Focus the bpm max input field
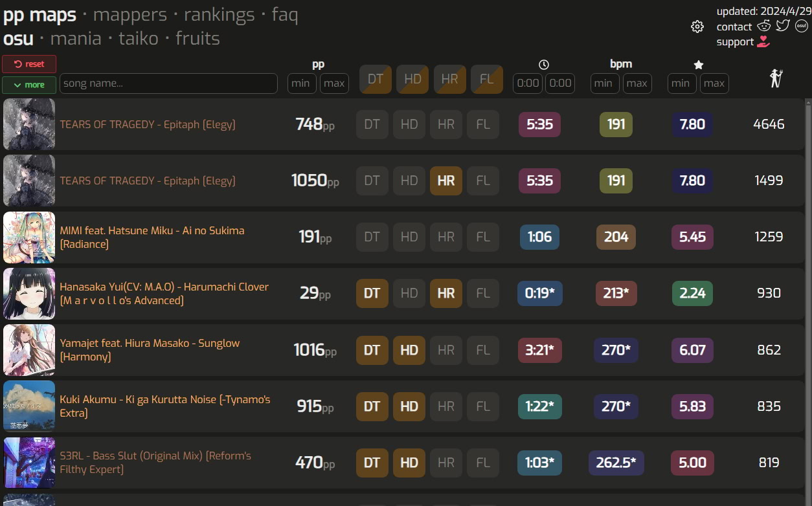 [x=637, y=83]
